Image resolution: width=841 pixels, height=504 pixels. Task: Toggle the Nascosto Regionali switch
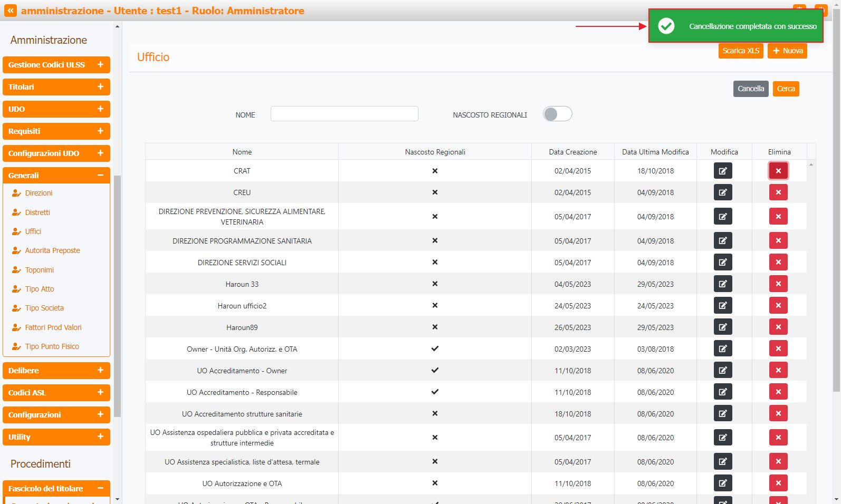coord(557,114)
